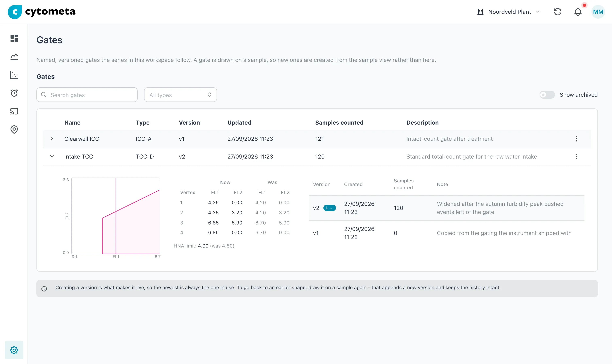This screenshot has width=612, height=364.
Task: Click the Name column header
Action: pyautogui.click(x=72, y=123)
